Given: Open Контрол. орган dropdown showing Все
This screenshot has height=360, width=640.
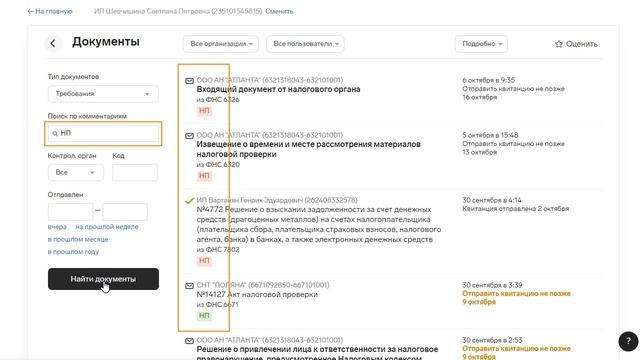Looking at the screenshot, I should tap(76, 172).
